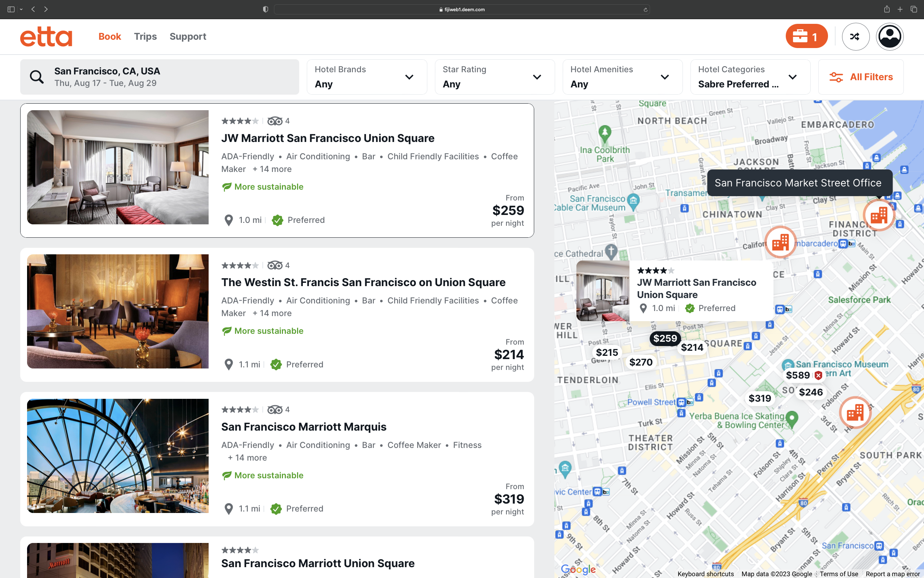924x578 pixels.
Task: Show +14 more amenities for Westin St. Francis
Action: (272, 313)
